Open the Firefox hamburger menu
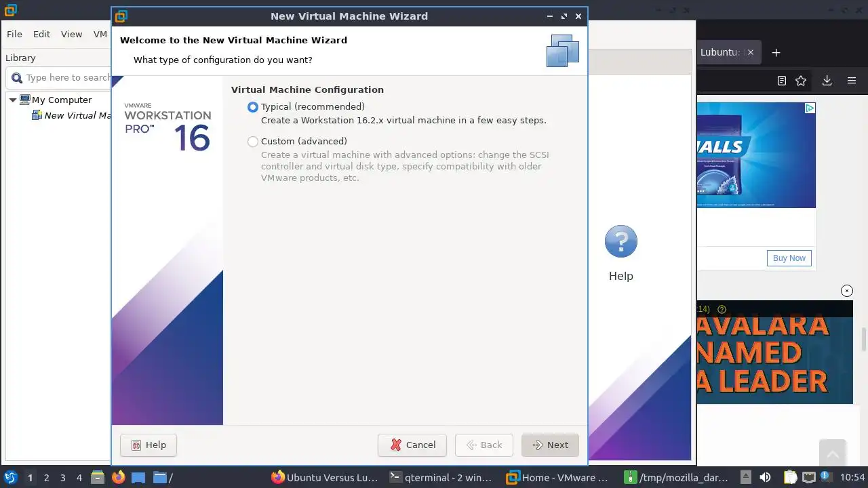868x488 pixels. pyautogui.click(x=852, y=81)
